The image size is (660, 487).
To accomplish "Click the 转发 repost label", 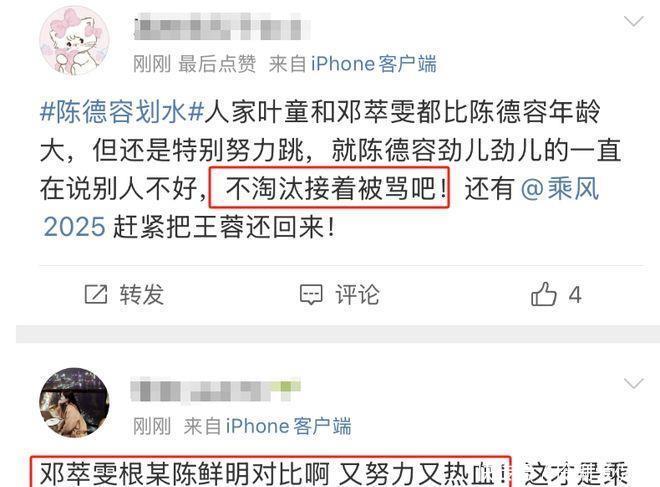I will click(x=141, y=294).
